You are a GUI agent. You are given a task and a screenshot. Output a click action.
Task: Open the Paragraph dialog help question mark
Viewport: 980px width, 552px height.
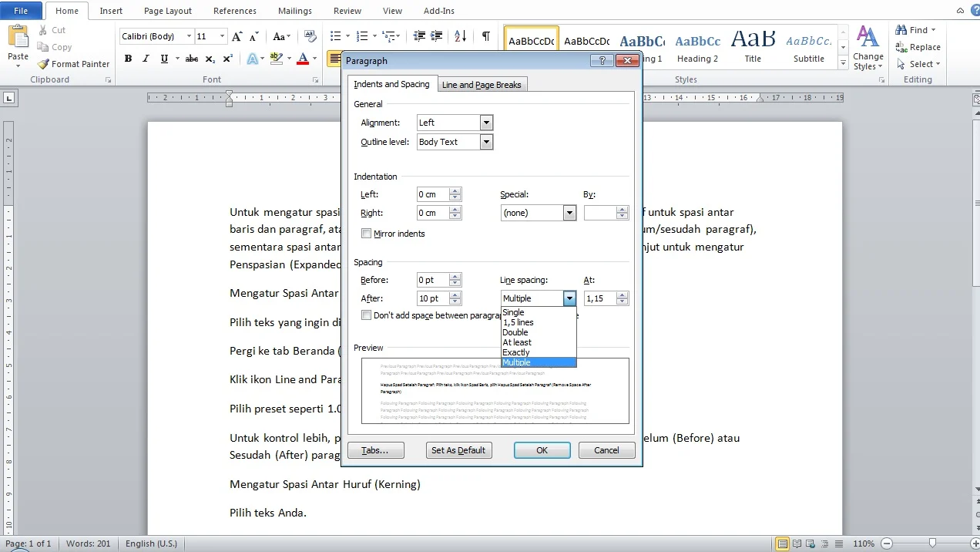tap(602, 61)
